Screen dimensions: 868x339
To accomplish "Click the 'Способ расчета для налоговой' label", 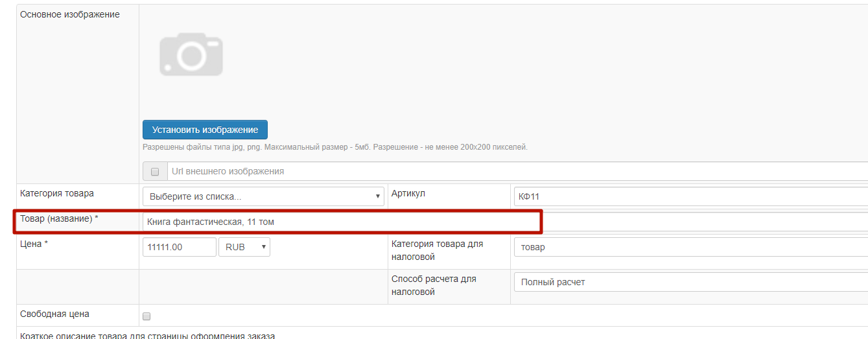I will [x=434, y=285].
